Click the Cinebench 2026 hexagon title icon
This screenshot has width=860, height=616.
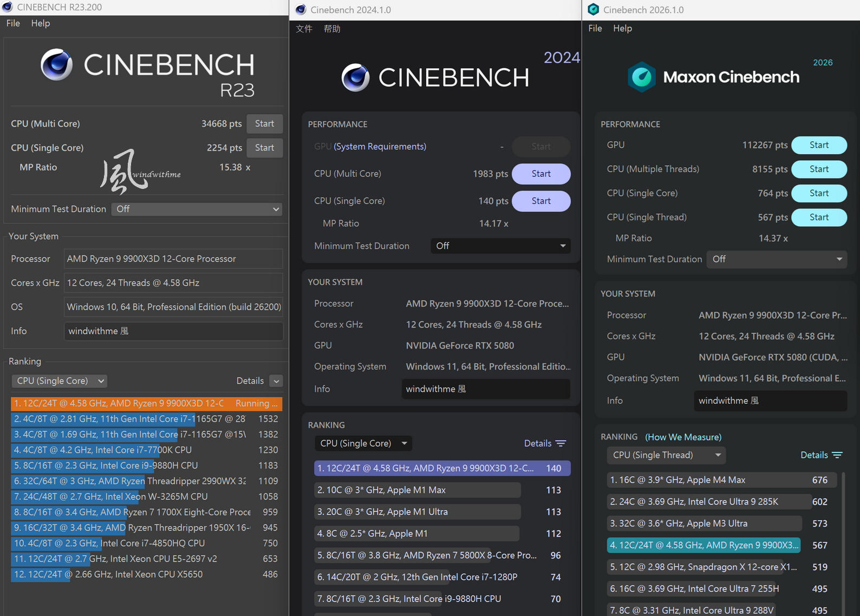click(594, 10)
